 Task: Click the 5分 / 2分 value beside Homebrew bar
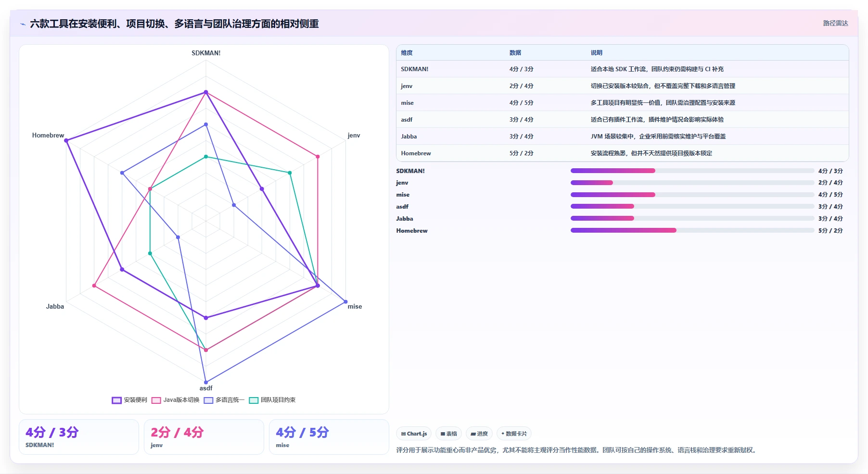pos(830,231)
